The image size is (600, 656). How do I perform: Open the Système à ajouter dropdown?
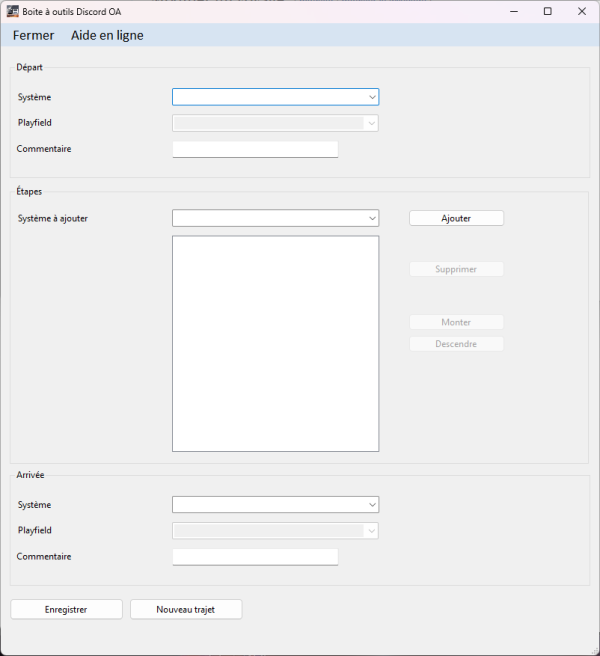coord(275,218)
